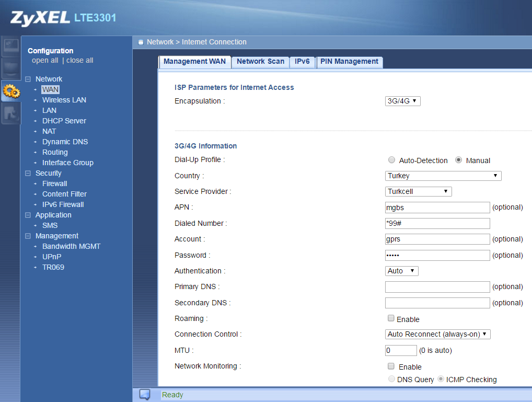The width and height of the screenshot is (532, 402).
Task: Click the Security label in tree
Action: tap(49, 173)
